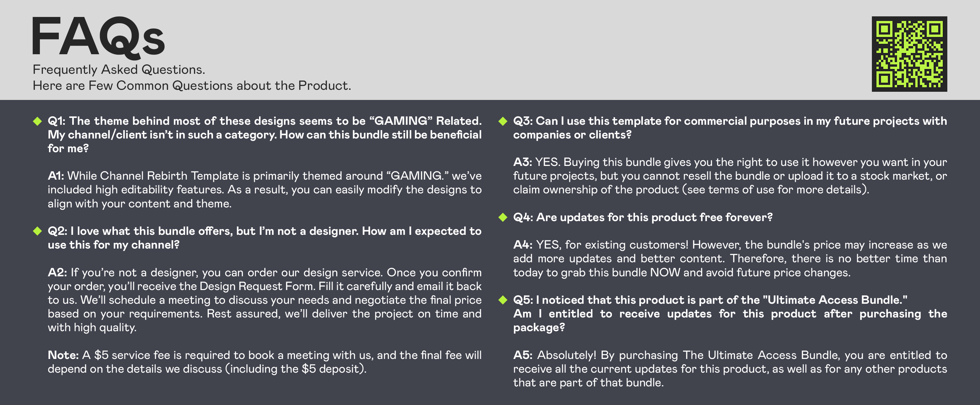Select the Q3 question about commercial purposes
980x405 pixels.
coord(730,128)
